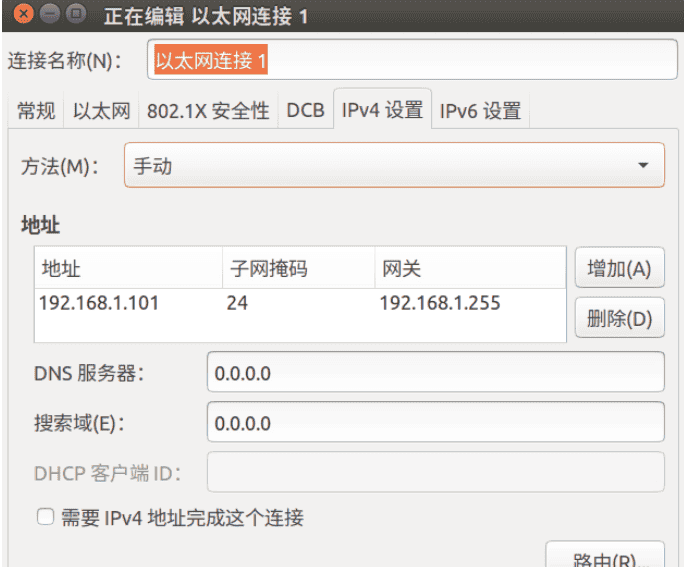Select the IPv4 设置 tab

(382, 109)
